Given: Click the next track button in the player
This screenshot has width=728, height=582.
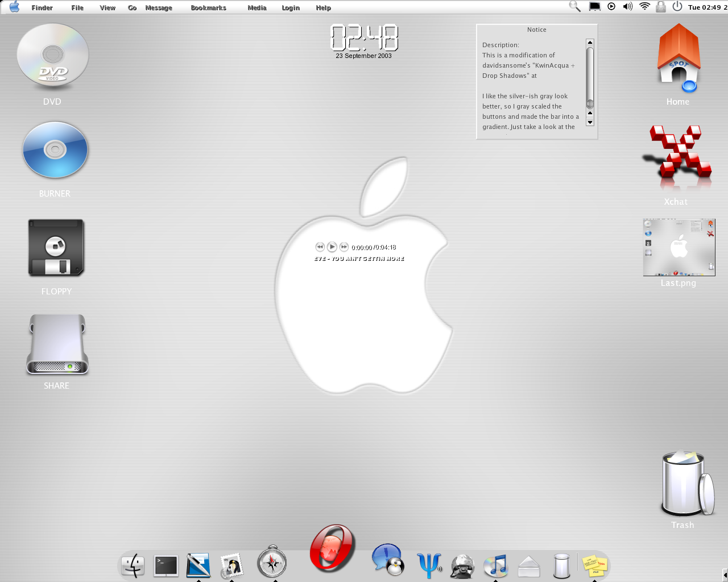Looking at the screenshot, I should click(344, 247).
